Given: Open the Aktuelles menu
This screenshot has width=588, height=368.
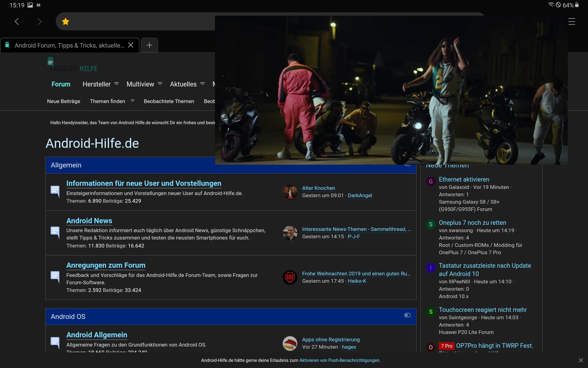Looking at the screenshot, I should (x=183, y=84).
